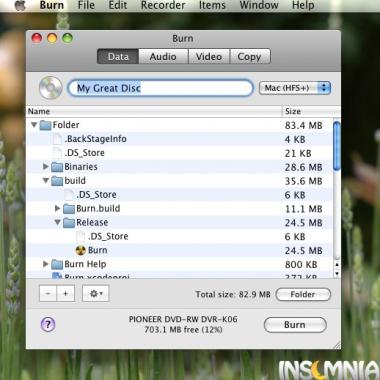Collapse the Release folder

(x=58, y=222)
